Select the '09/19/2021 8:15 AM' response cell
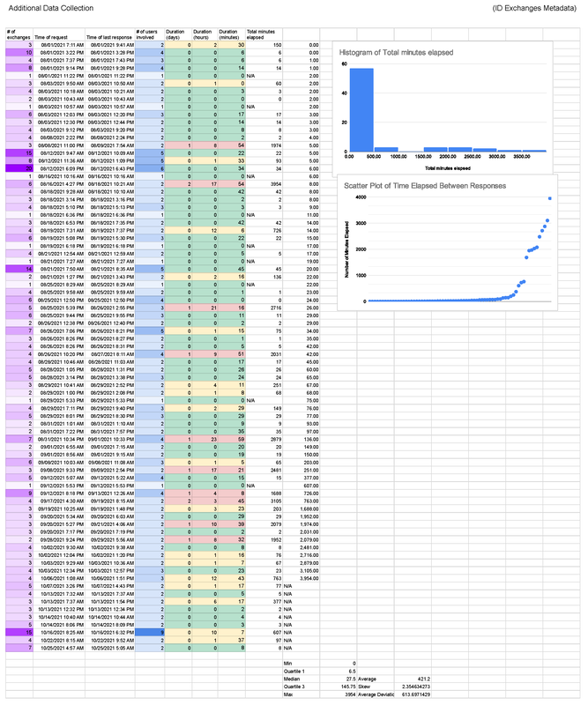Image resolution: width=588 pixels, height=705 pixels. (x=110, y=501)
